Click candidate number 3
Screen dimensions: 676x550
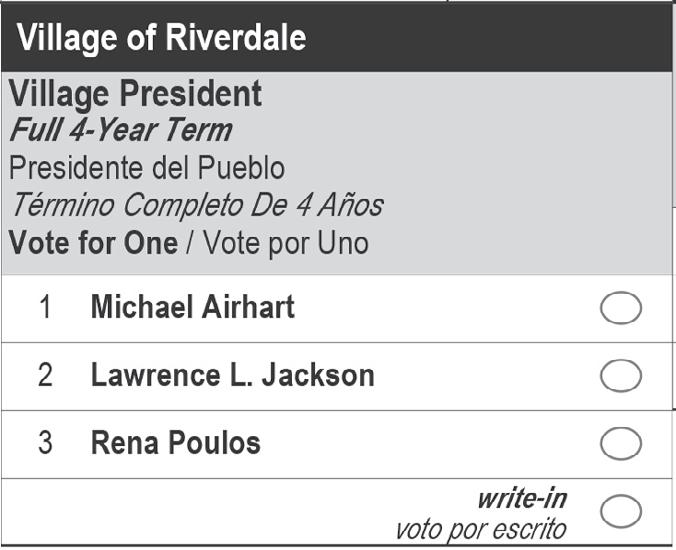click(x=45, y=442)
